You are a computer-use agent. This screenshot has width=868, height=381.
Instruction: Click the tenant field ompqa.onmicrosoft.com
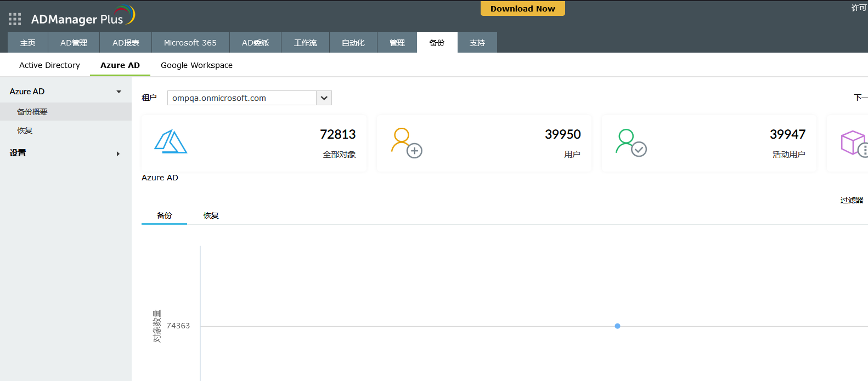coord(241,98)
